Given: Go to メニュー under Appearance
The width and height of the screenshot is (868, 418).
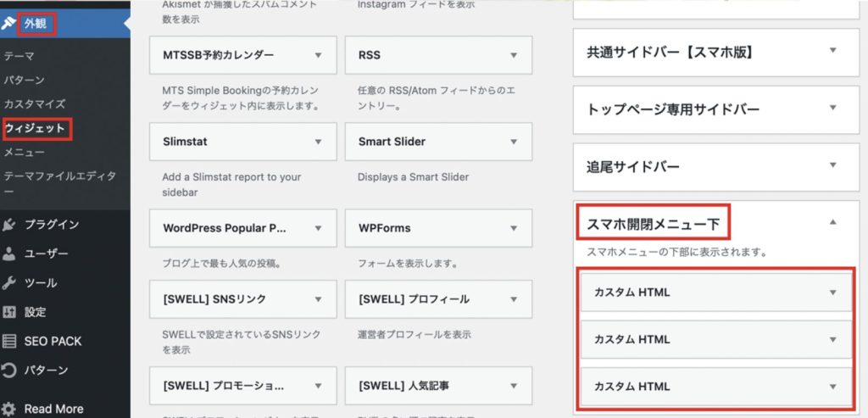Looking at the screenshot, I should (25, 153).
